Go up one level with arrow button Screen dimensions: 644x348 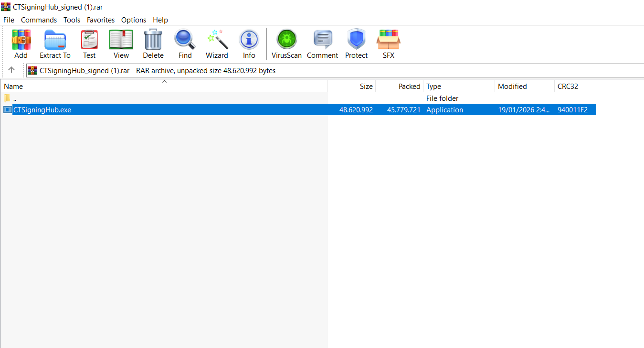[x=11, y=70]
